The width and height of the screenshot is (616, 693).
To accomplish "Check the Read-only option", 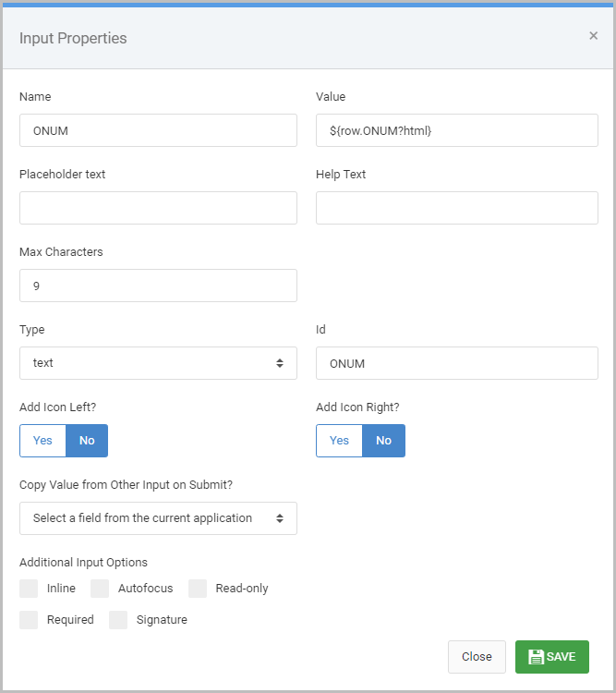I will point(198,589).
